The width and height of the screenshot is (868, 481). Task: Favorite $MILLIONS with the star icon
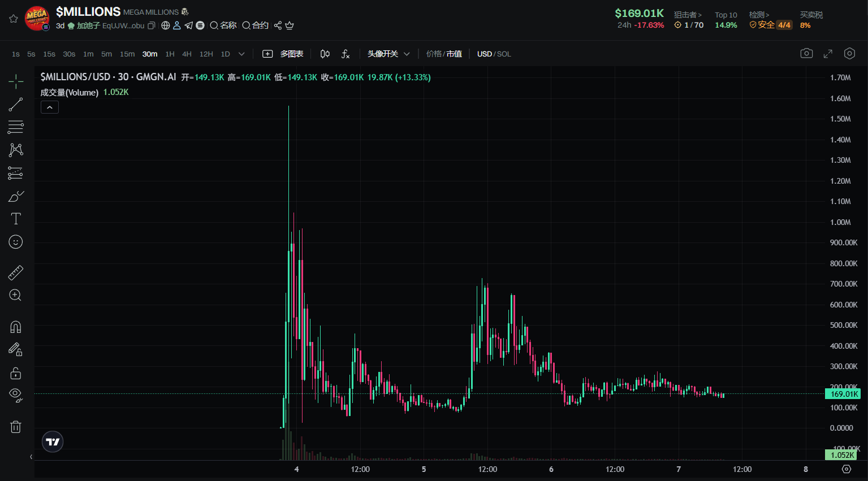(14, 19)
